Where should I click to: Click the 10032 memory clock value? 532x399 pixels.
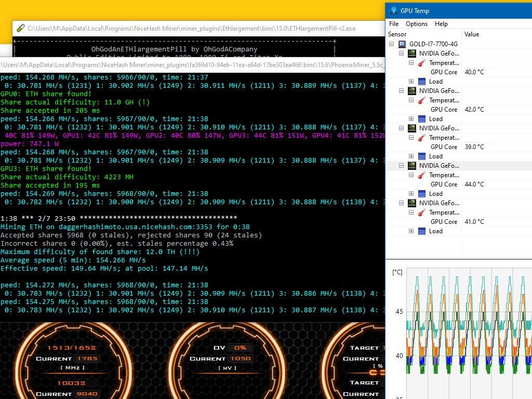coord(71,383)
